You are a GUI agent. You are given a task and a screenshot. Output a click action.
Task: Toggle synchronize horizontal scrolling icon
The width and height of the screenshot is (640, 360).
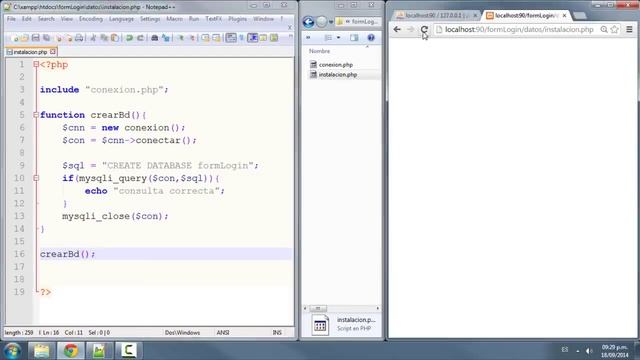216,38
